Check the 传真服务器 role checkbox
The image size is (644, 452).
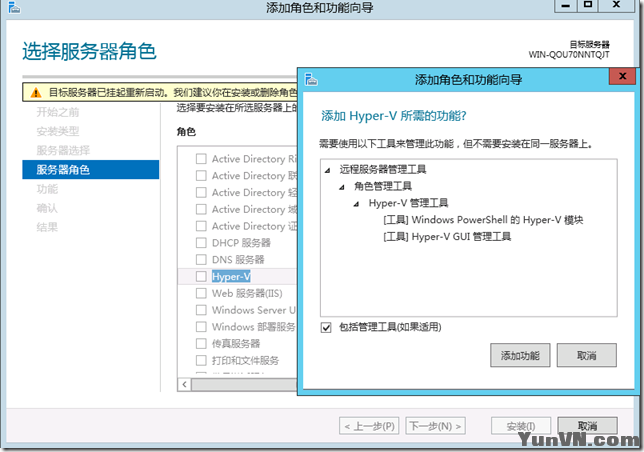click(x=201, y=343)
